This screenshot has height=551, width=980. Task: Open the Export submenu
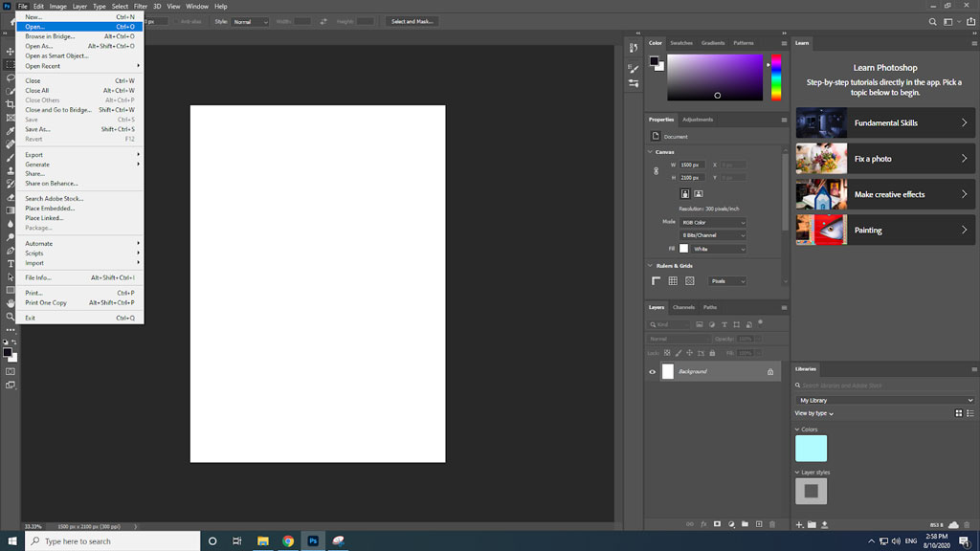79,155
